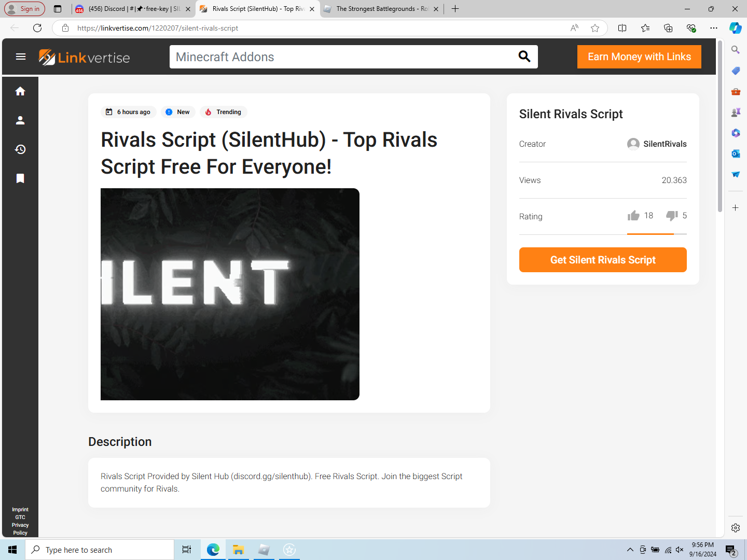Click the muted volume icon in tray

pyautogui.click(x=680, y=550)
